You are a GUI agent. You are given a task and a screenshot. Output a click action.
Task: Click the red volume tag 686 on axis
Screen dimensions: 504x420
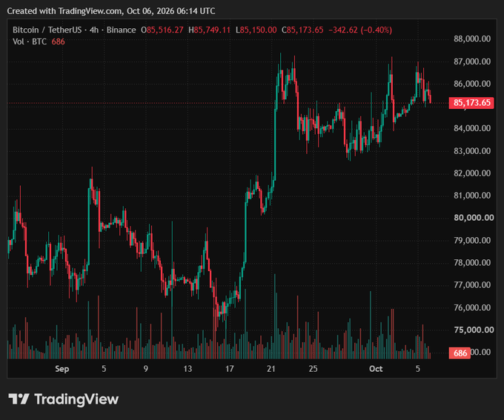pos(460,353)
